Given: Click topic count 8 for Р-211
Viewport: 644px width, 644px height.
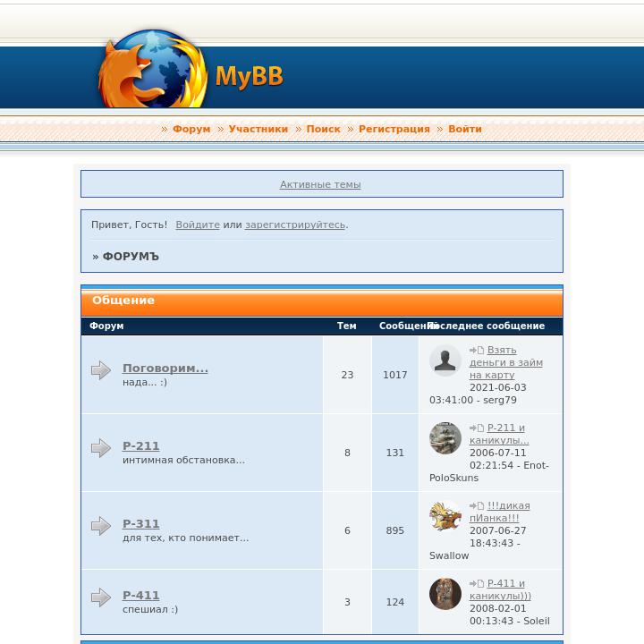Looking at the screenshot, I should point(347,453).
